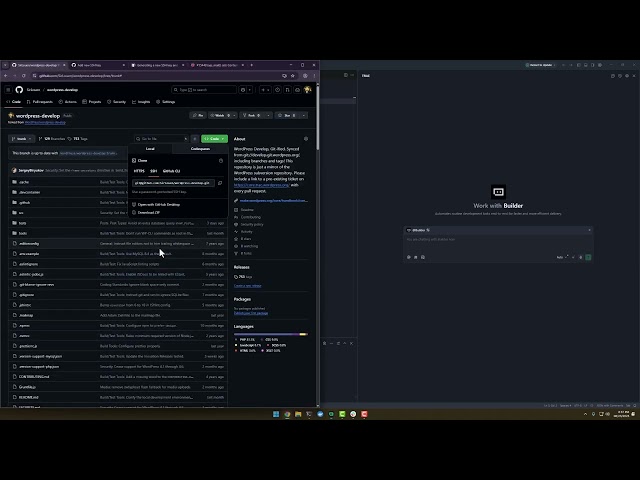Open the GitHub user avatar menu
640x480 pixels.
[307, 90]
